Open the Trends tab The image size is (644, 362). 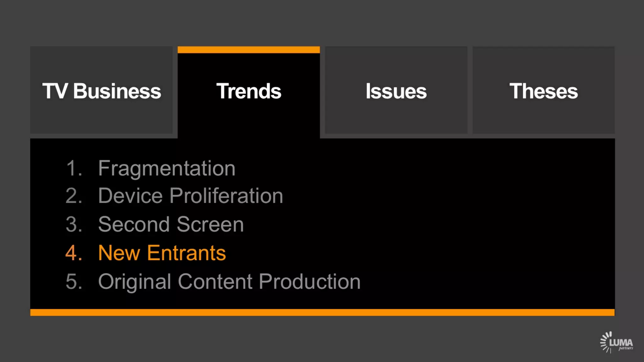pos(249,92)
